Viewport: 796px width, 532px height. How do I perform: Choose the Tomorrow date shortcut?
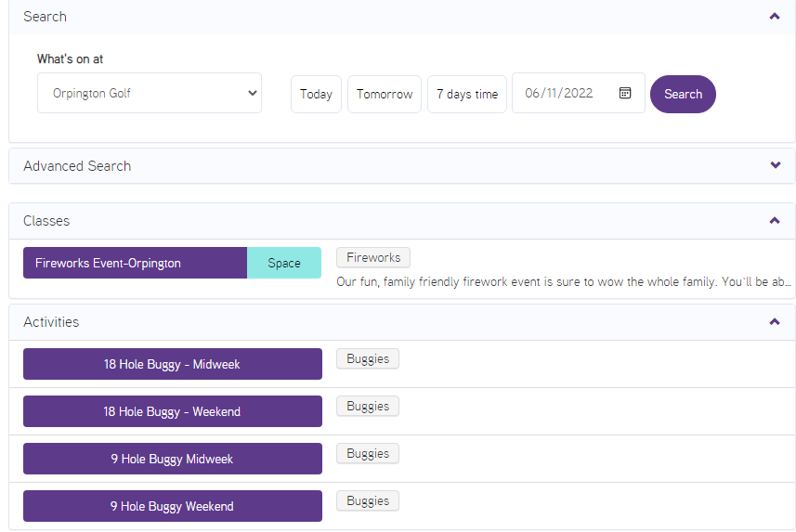point(385,94)
